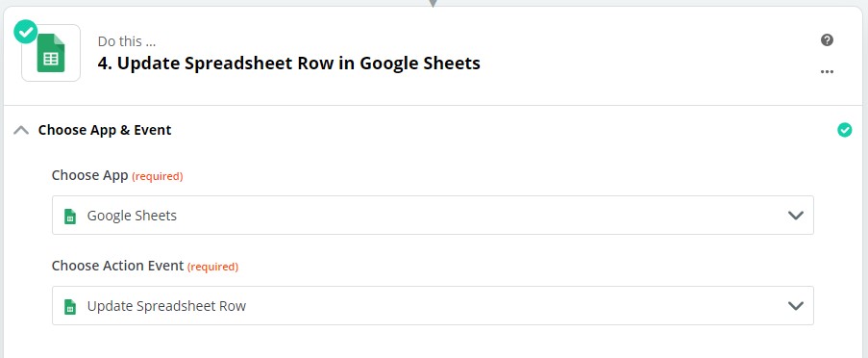This screenshot has width=868, height=358.
Task: Open the Google Sheets app selection field
Action: 433,215
